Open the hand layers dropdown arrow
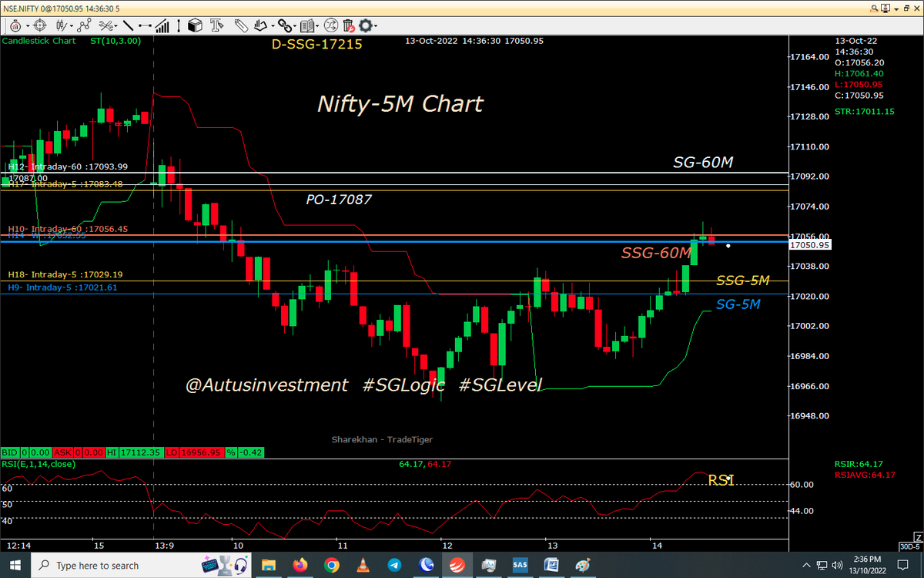Image resolution: width=924 pixels, height=578 pixels. point(273,26)
